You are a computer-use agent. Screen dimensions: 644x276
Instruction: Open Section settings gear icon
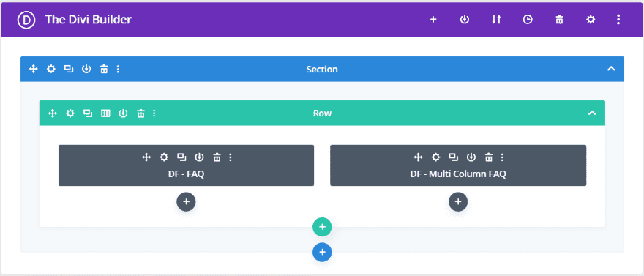point(51,69)
